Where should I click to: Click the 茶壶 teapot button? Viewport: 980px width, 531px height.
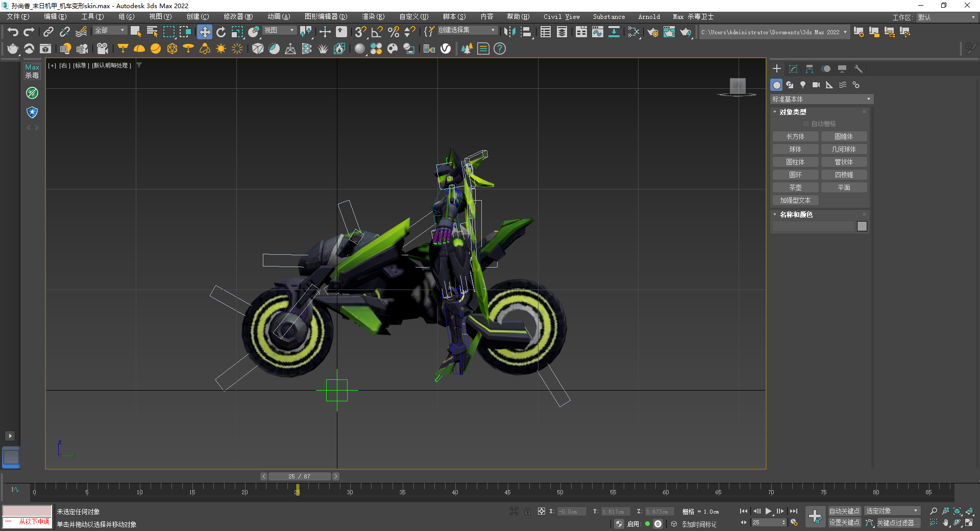tap(795, 187)
